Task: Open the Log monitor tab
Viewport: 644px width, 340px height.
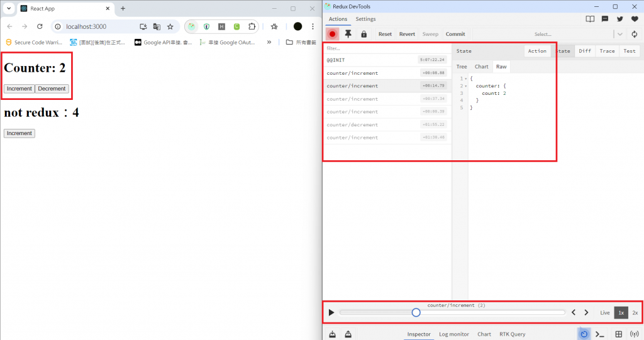Action: pyautogui.click(x=454, y=334)
